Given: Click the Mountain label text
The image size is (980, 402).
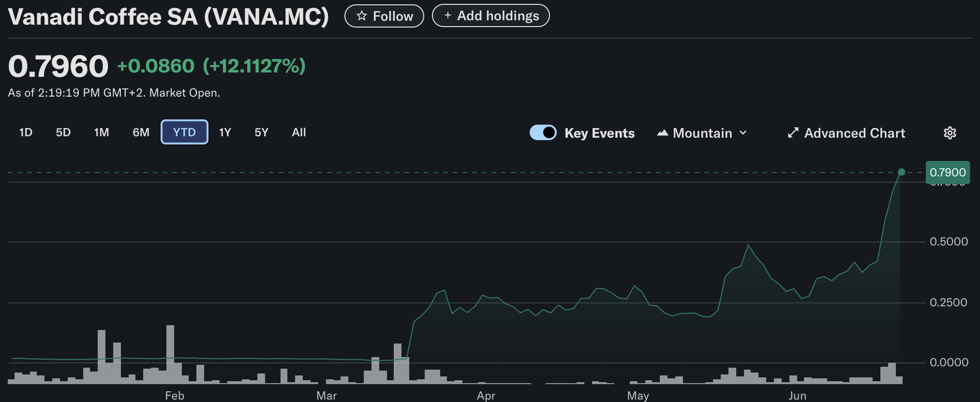Looking at the screenshot, I should 702,133.
